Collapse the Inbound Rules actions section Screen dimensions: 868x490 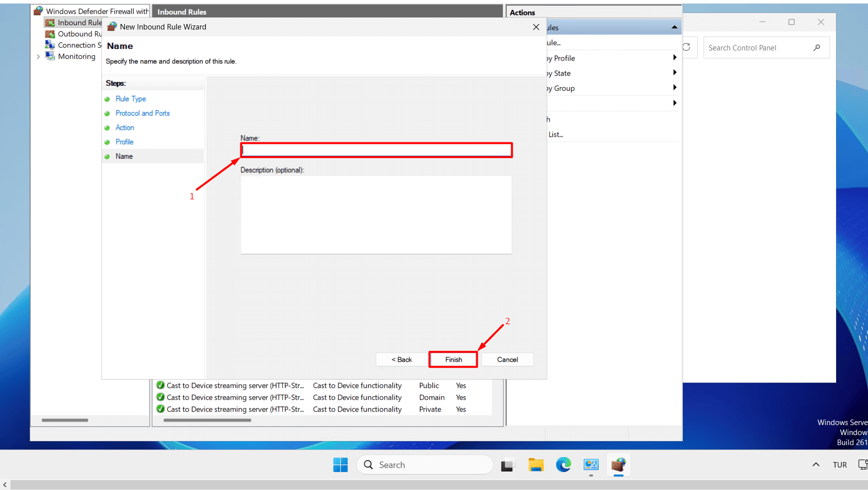click(x=674, y=27)
